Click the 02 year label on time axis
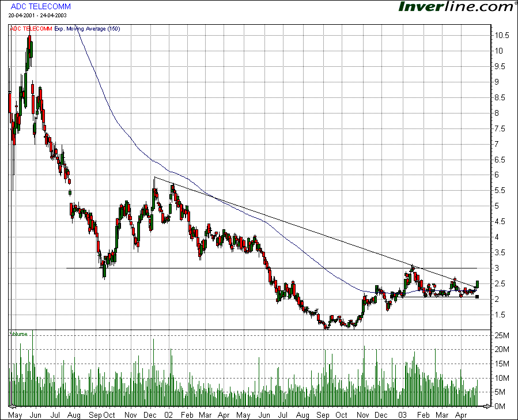 click(168, 415)
